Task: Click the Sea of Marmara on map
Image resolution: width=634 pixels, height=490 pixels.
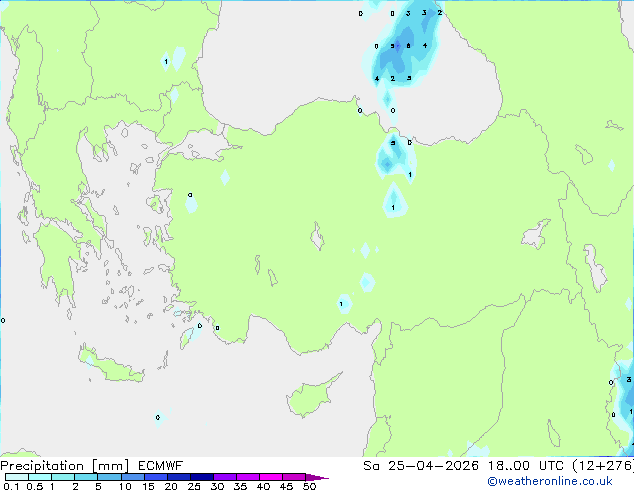Action: (x=206, y=145)
